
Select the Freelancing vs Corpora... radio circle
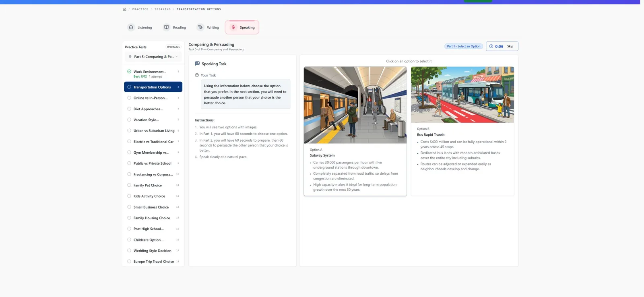coord(129,174)
